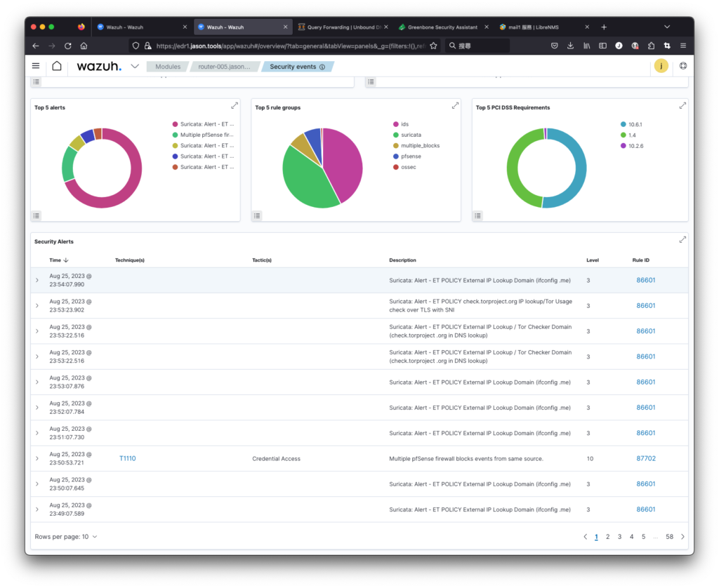Toggle legend icon in Top 5 alerts panel
Viewport: 719px width, 588px height.
[x=37, y=216]
